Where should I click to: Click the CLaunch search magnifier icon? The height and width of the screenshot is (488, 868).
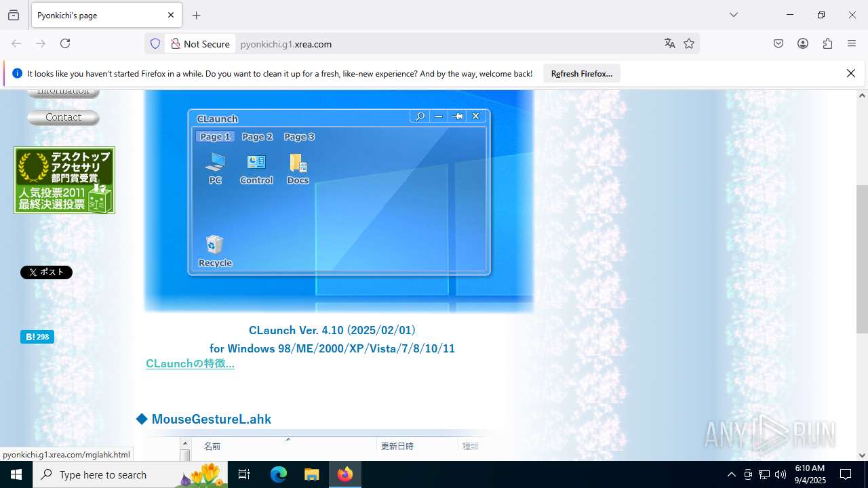(x=420, y=117)
